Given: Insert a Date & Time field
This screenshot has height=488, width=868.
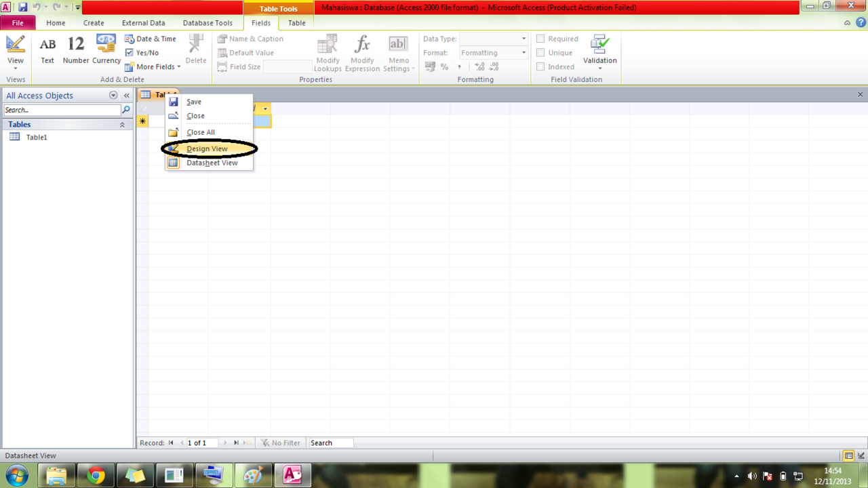Looking at the screenshot, I should (151, 39).
